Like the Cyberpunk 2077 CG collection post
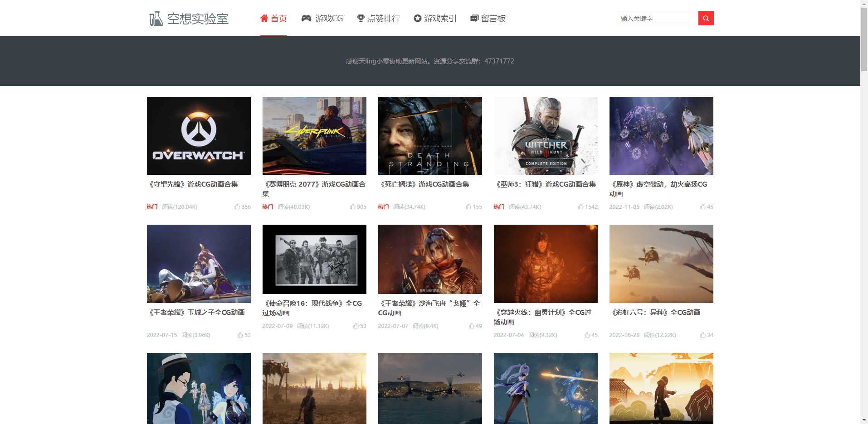868x424 pixels. (x=353, y=207)
